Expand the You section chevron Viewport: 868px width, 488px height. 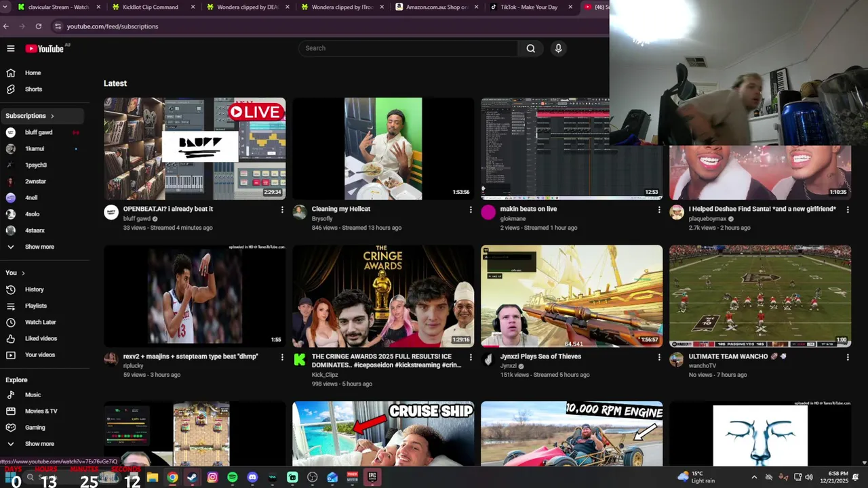click(x=23, y=273)
